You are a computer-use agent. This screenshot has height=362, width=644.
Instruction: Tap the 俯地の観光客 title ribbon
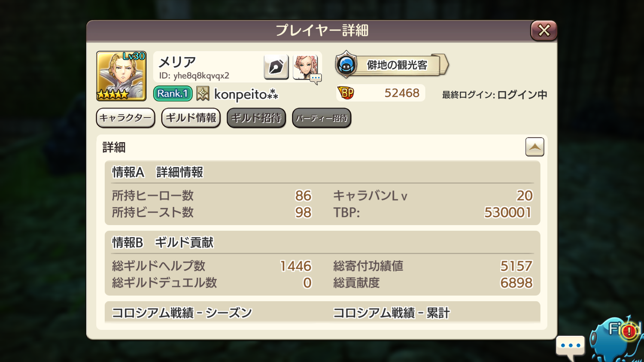point(398,65)
